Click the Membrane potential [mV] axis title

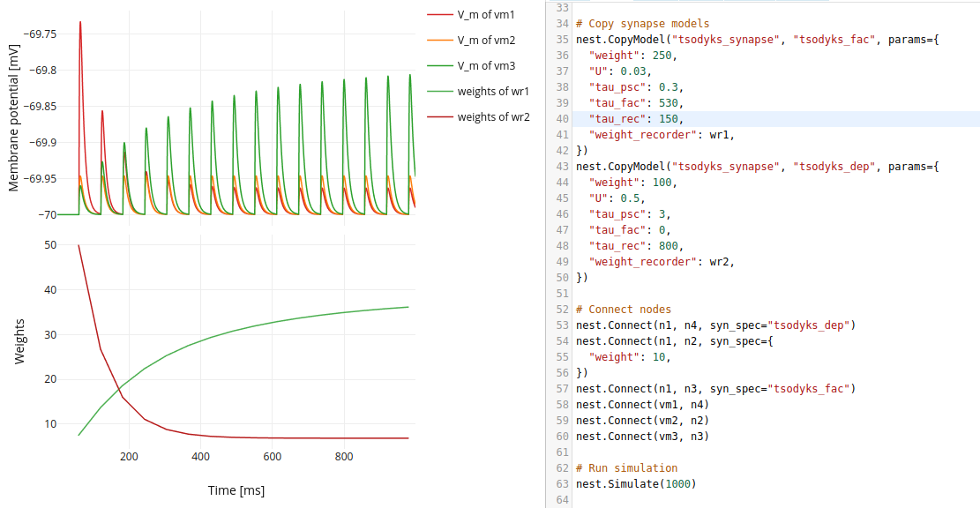[x=14, y=117]
